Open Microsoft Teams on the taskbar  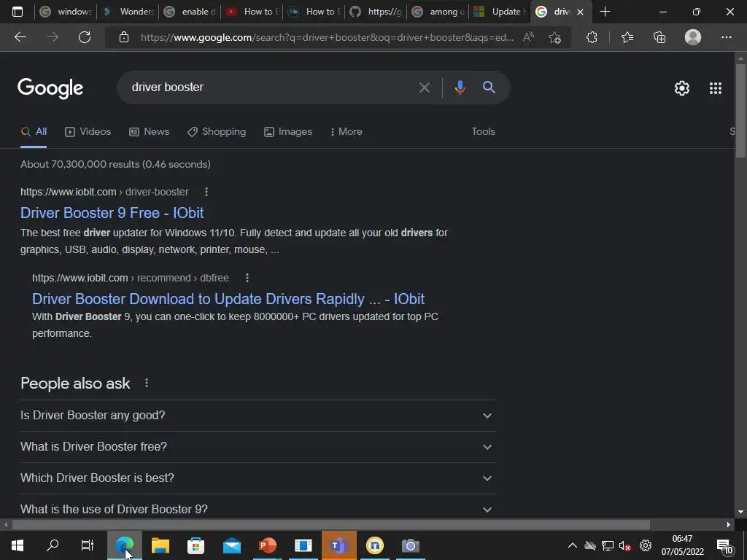[x=338, y=545]
